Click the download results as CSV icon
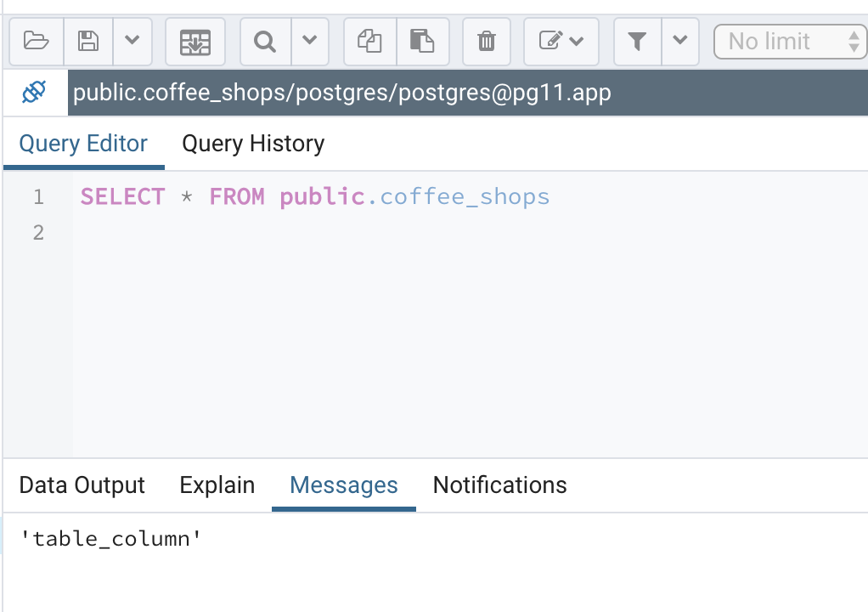 194,41
